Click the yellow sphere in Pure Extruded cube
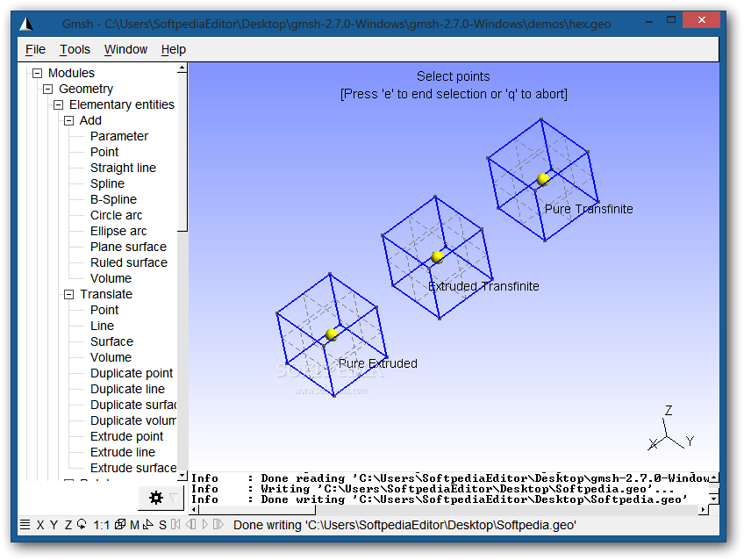The width and height of the screenshot is (744, 560). tap(332, 334)
